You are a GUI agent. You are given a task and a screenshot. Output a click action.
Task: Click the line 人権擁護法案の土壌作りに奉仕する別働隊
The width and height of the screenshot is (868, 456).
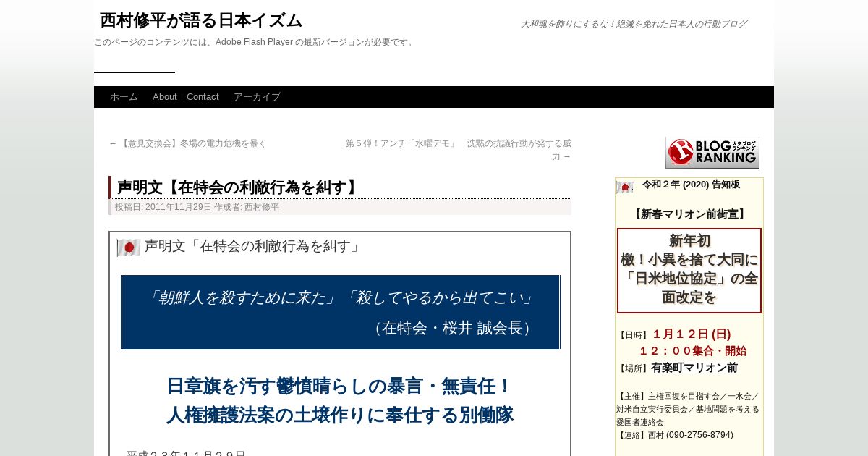340,415
